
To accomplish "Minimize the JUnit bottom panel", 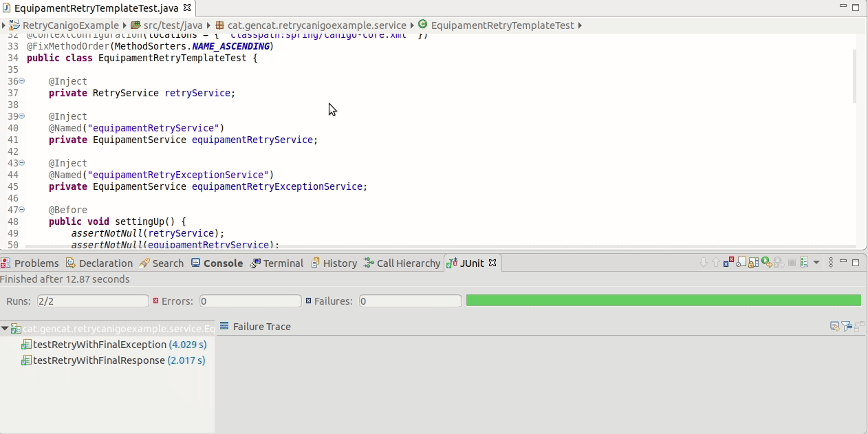I will [x=843, y=261].
